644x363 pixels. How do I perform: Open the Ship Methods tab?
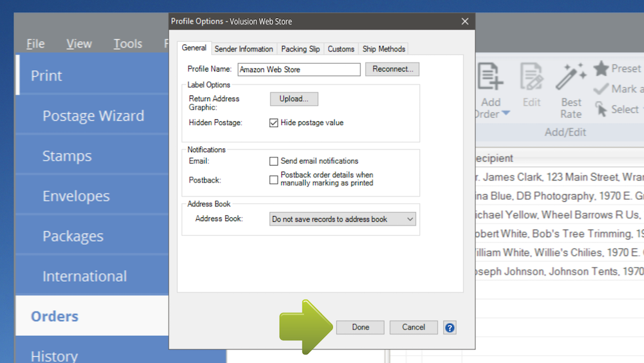[384, 49]
